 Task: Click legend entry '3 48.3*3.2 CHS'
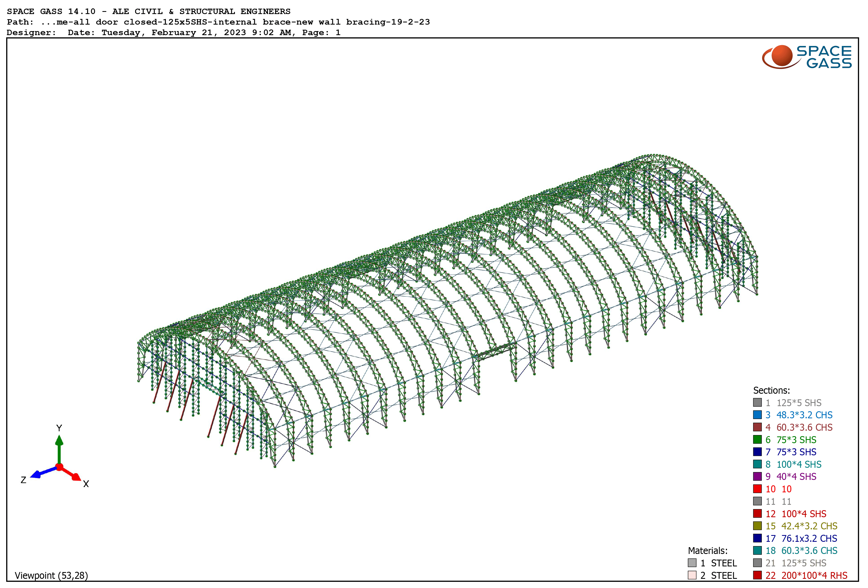[799, 415]
